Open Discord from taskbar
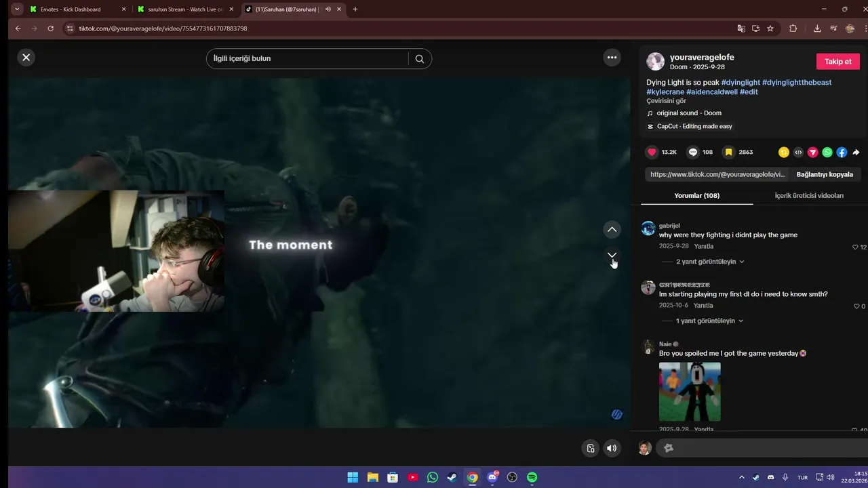The width and height of the screenshot is (868, 488). [x=492, y=477]
